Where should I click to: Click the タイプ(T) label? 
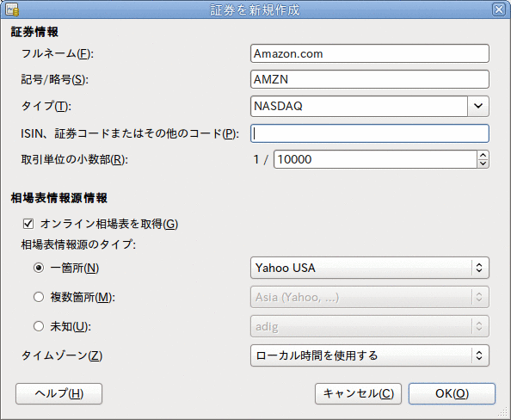pos(46,107)
